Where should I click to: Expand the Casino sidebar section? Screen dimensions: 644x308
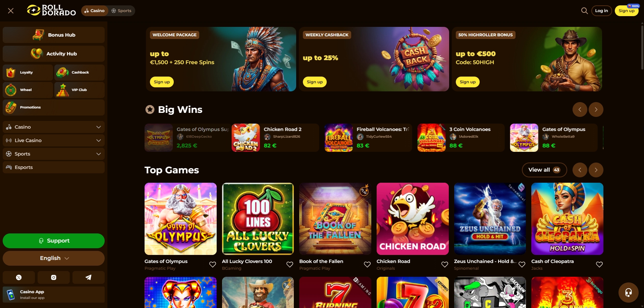[54, 127]
